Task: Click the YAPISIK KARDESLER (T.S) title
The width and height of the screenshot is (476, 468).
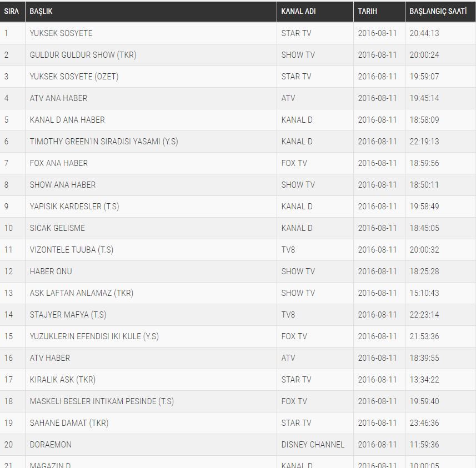Action: click(74, 207)
